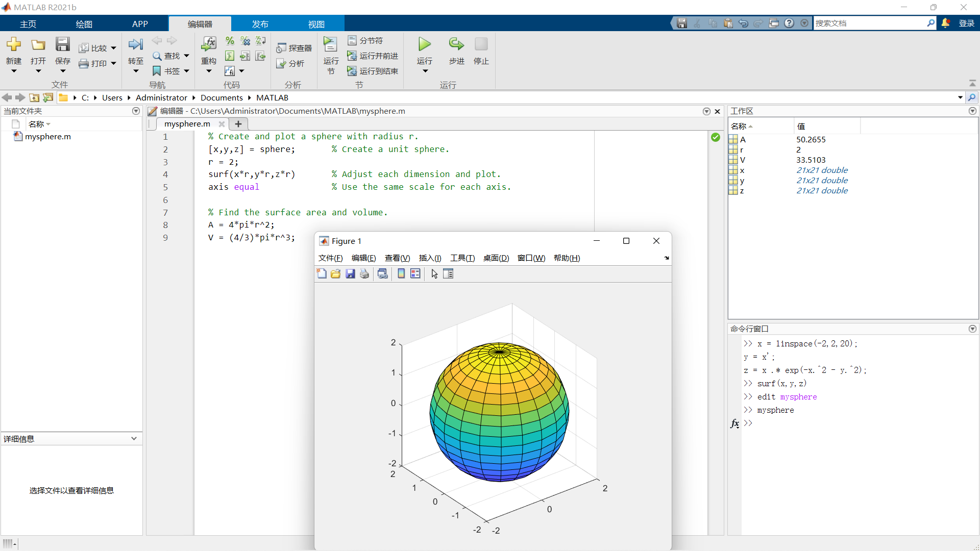
Task: Collapse the toolstrip ribbon arrow
Action: [972, 83]
